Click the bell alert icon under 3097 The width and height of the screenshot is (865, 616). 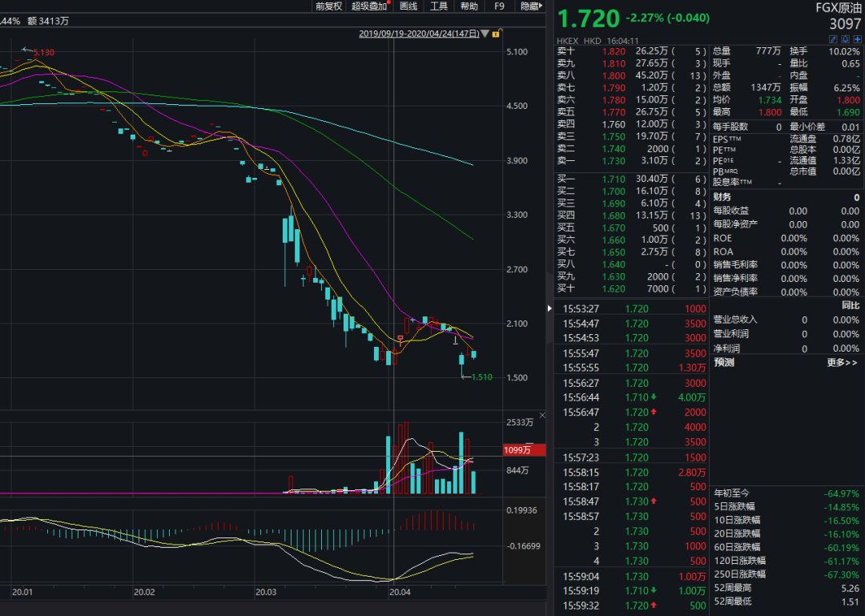(x=845, y=39)
